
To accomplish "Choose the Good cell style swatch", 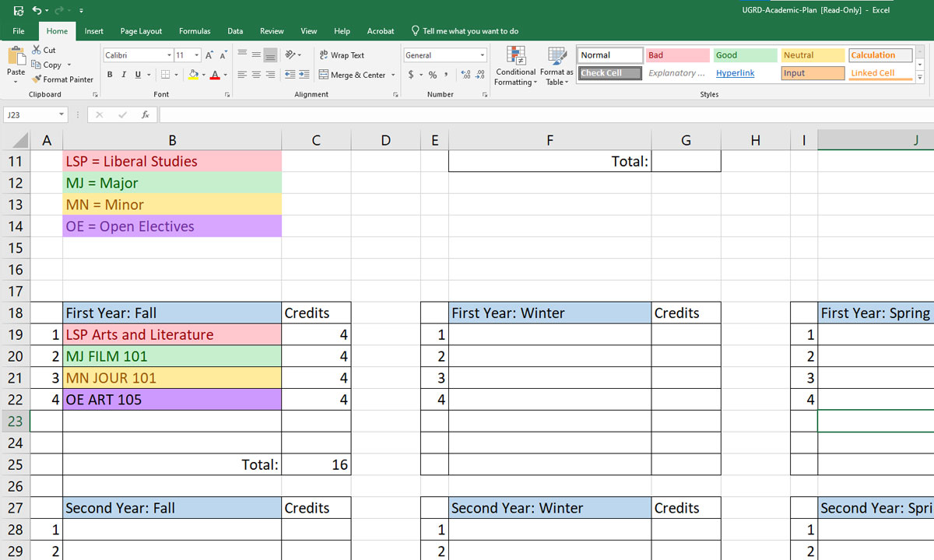I will point(743,55).
